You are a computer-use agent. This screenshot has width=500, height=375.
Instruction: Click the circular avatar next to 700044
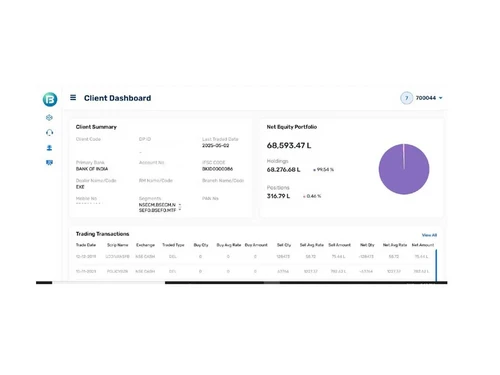coord(406,98)
